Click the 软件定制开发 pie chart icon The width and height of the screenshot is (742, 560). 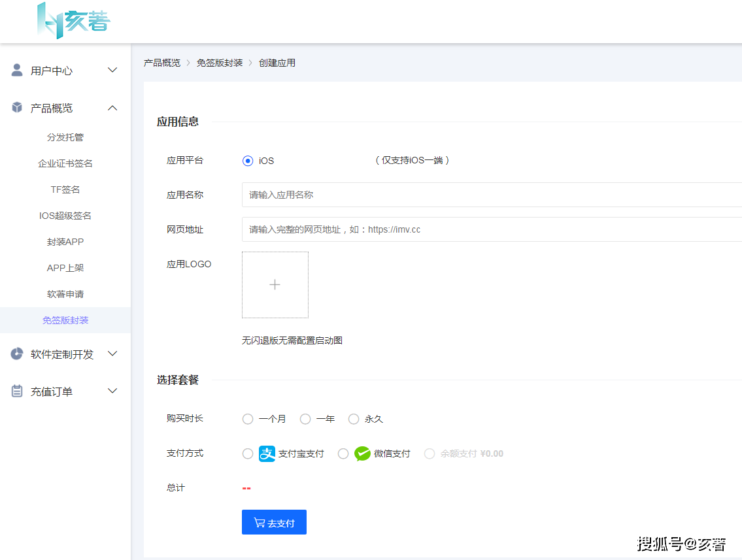[17, 354]
